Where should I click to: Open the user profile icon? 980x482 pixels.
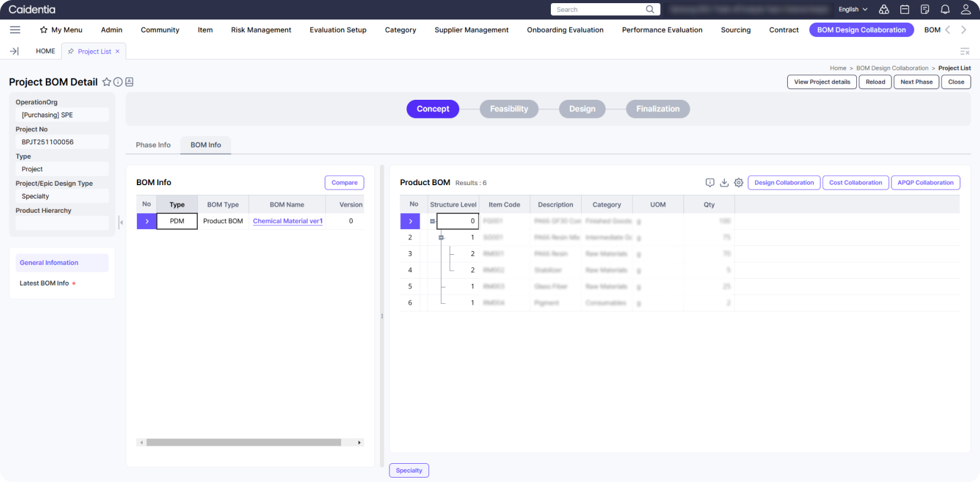[966, 9]
